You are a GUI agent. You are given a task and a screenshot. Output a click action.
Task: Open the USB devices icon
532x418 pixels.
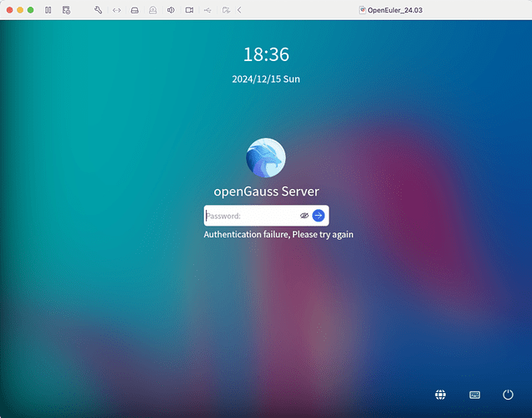[x=207, y=10]
